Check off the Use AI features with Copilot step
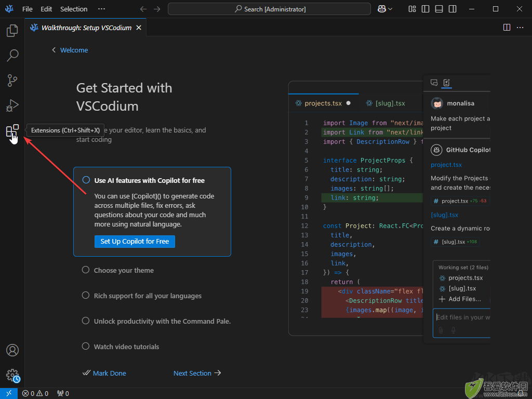 (x=86, y=180)
